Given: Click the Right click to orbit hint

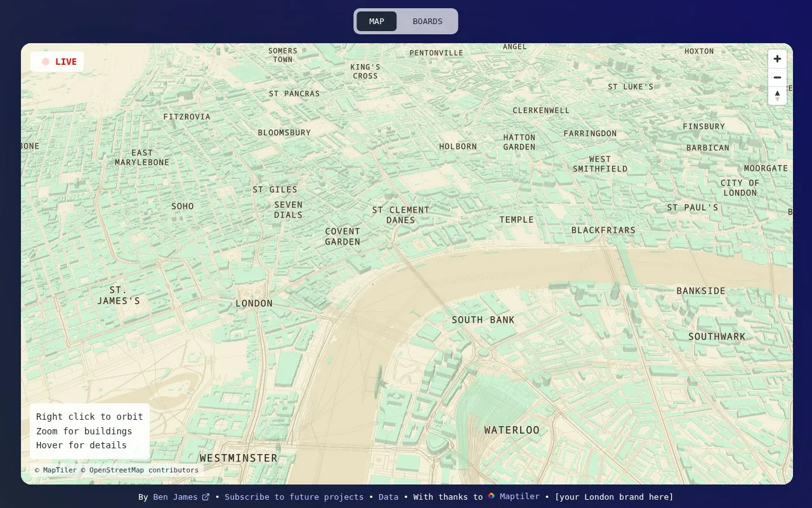Looking at the screenshot, I should 89,417.
